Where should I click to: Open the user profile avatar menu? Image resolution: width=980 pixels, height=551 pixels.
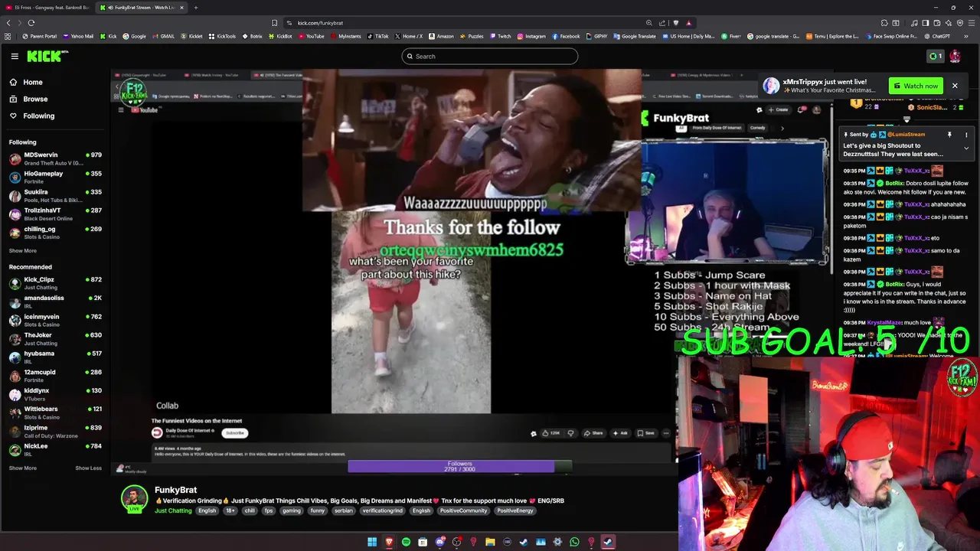point(955,56)
